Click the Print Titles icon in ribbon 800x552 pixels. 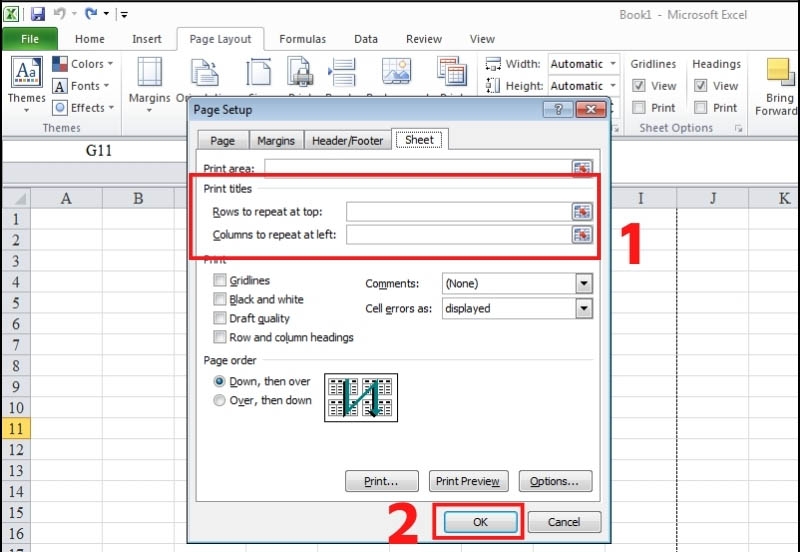[x=452, y=71]
